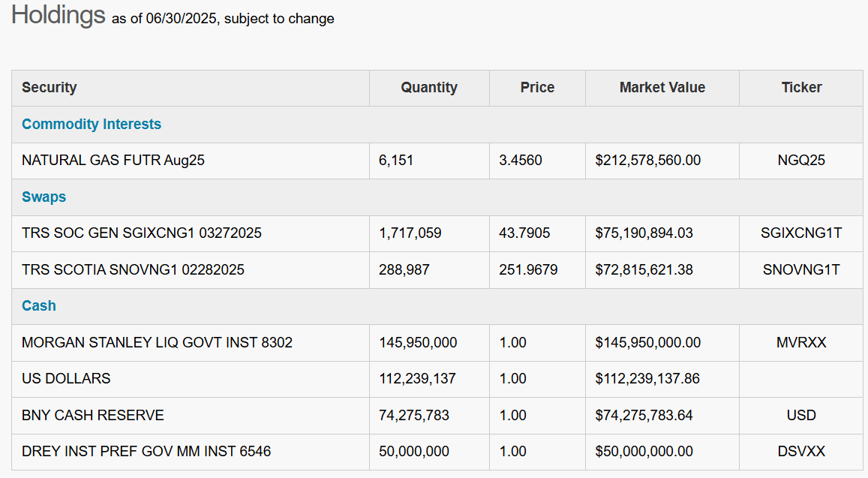Select the Commodity Interests section heading
This screenshot has height=478, width=868.
[92, 125]
